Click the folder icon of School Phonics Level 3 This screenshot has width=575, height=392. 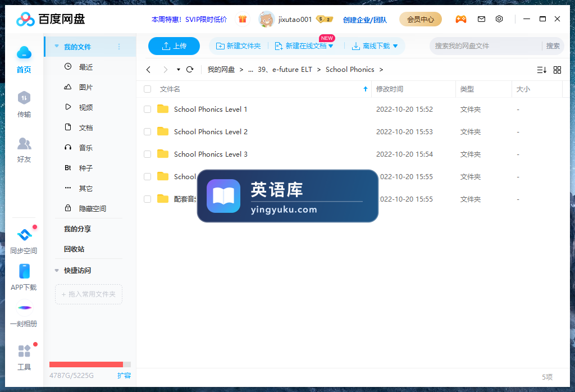(x=163, y=154)
